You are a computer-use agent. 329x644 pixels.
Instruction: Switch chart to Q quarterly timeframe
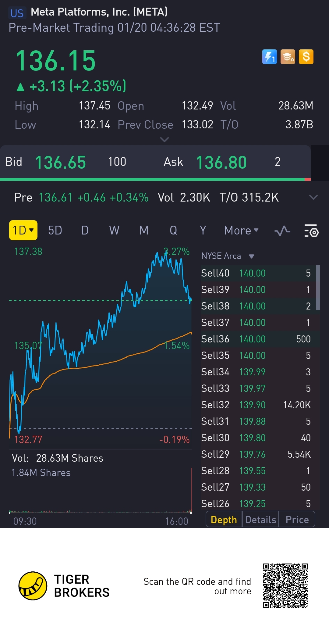click(173, 231)
